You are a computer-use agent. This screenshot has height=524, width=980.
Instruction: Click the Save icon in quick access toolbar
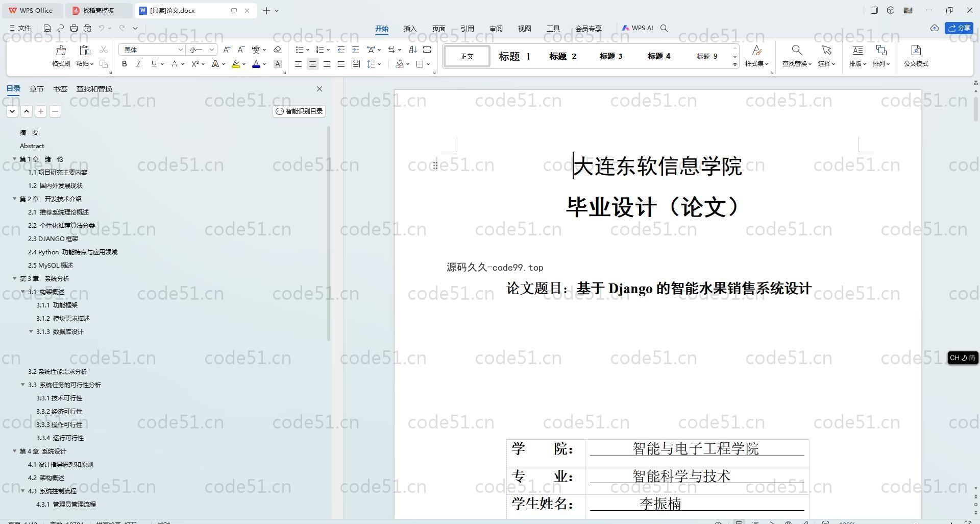[47, 29]
